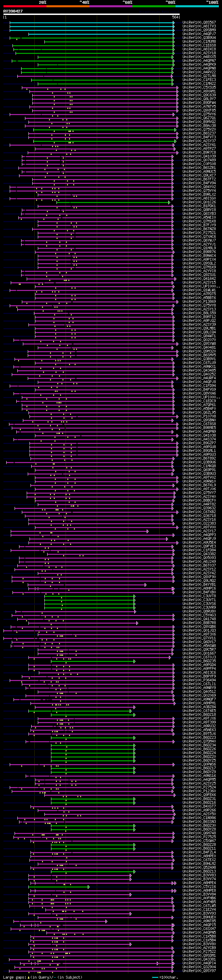Click label UniRef100_P27522
This screenshot has height=980, width=222.
tap(199, 952)
